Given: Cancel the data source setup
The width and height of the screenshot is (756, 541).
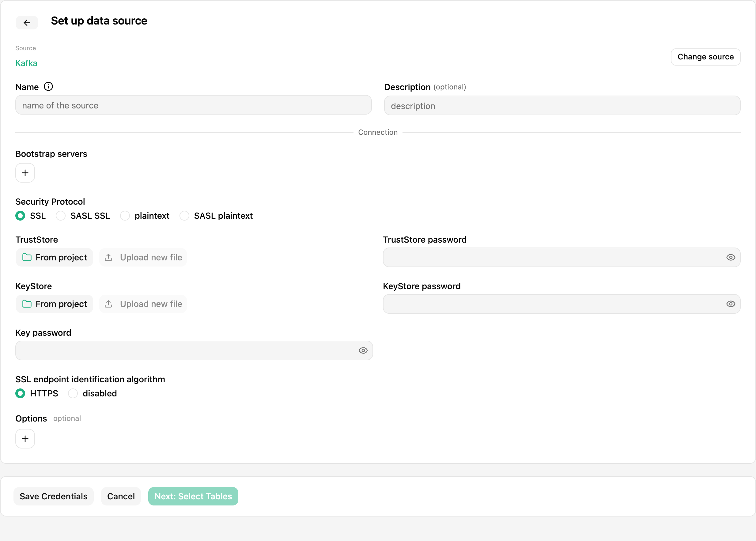Looking at the screenshot, I should click(121, 496).
